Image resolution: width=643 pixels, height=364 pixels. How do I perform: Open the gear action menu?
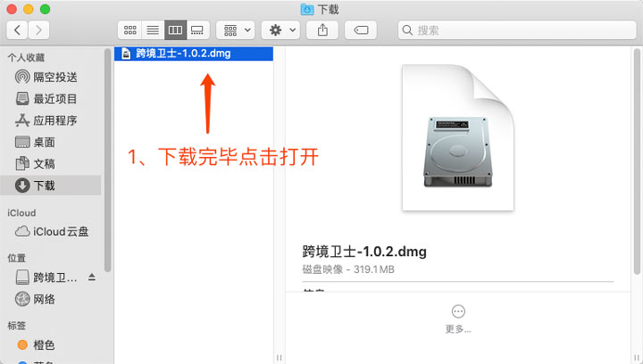tap(281, 30)
